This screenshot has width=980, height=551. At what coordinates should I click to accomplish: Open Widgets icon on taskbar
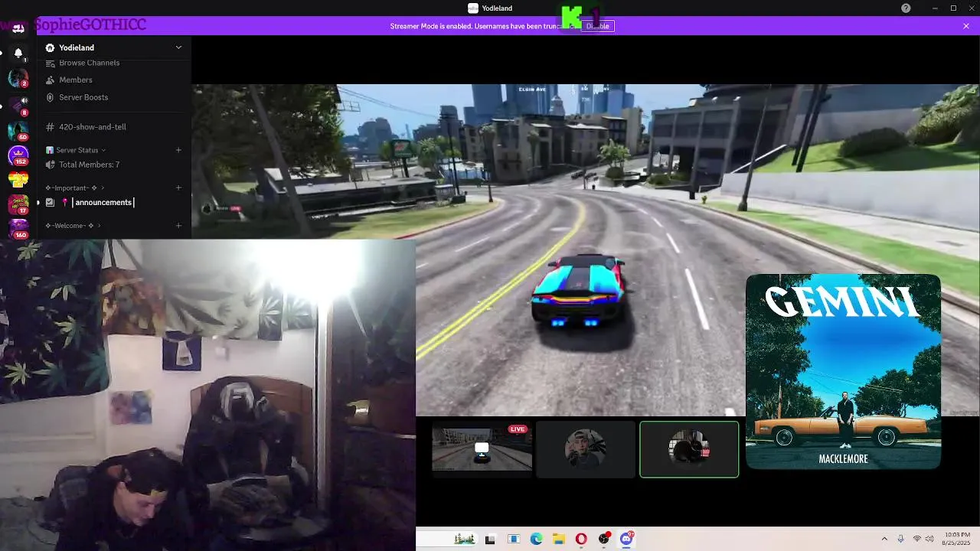pyautogui.click(x=514, y=539)
